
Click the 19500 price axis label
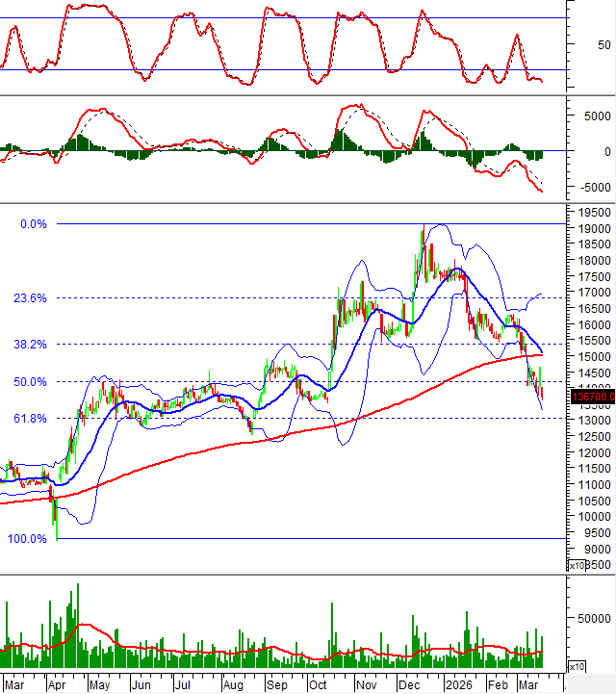point(594,213)
